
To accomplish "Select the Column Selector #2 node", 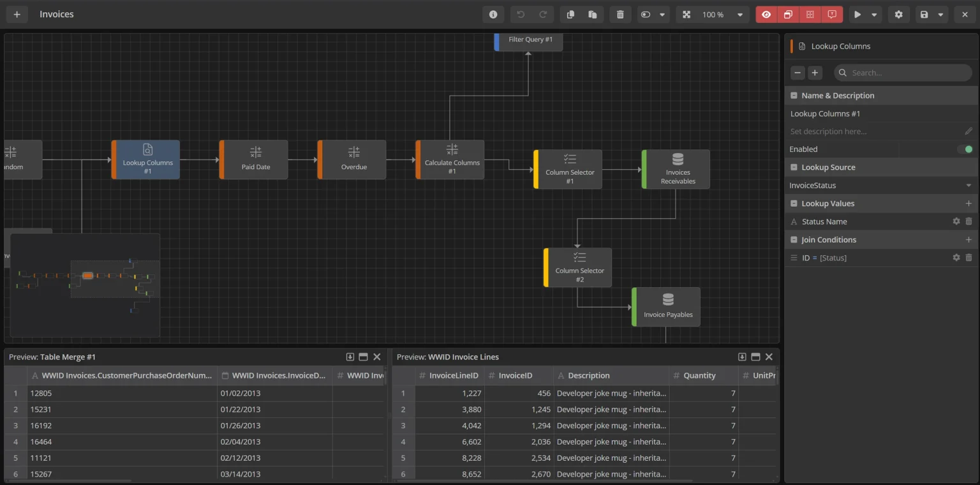I will tap(577, 267).
